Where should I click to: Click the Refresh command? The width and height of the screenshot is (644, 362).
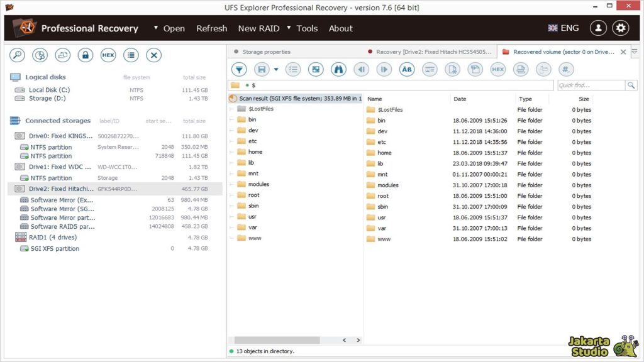coord(211,28)
